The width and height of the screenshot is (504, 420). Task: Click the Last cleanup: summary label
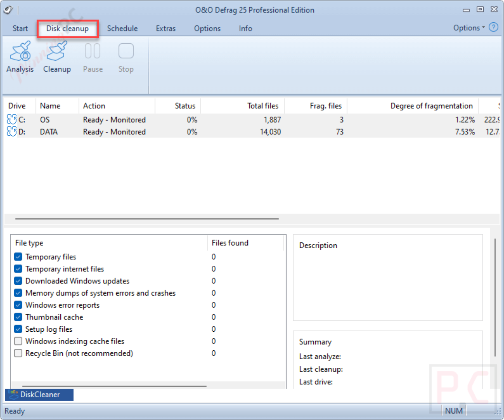click(321, 369)
